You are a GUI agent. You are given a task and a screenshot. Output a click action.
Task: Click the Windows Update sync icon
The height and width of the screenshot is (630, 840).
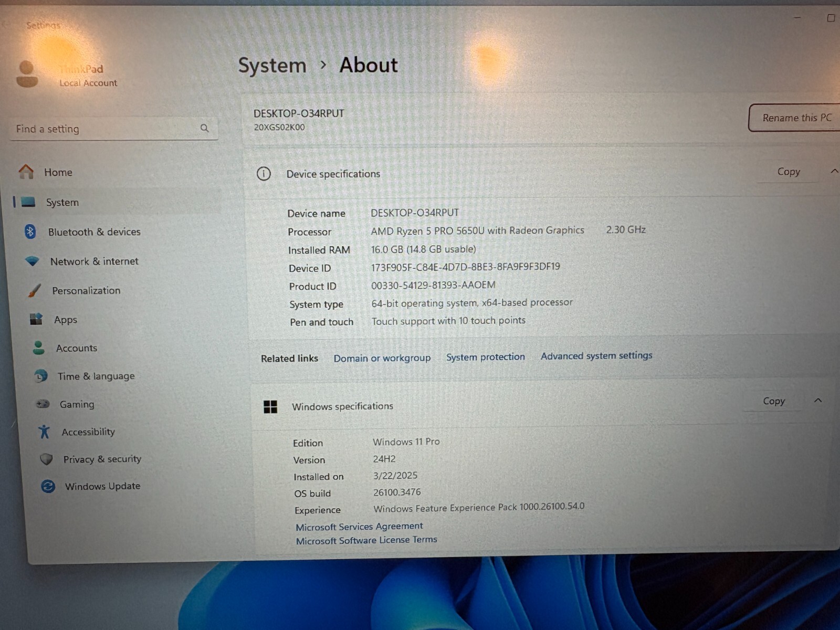coord(48,486)
